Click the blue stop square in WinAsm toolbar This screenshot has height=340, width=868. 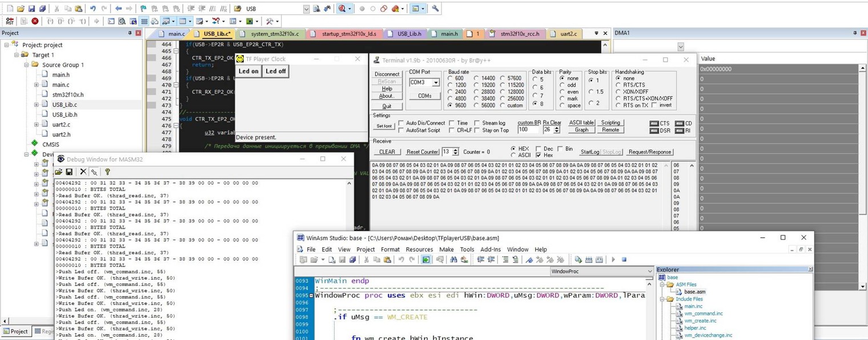[624, 259]
